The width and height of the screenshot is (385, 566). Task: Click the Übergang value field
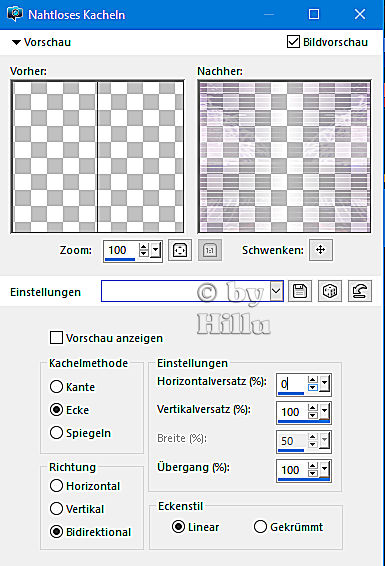click(x=292, y=470)
